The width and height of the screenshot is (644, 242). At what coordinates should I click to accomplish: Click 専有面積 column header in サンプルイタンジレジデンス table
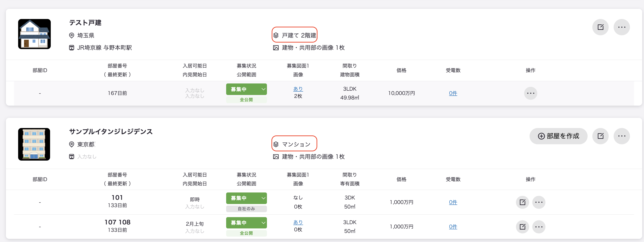[x=349, y=184]
